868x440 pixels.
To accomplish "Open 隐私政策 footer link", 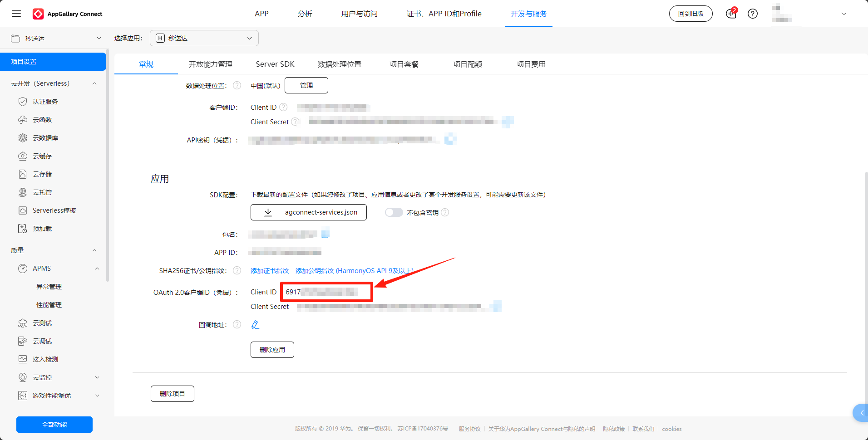I will click(614, 429).
